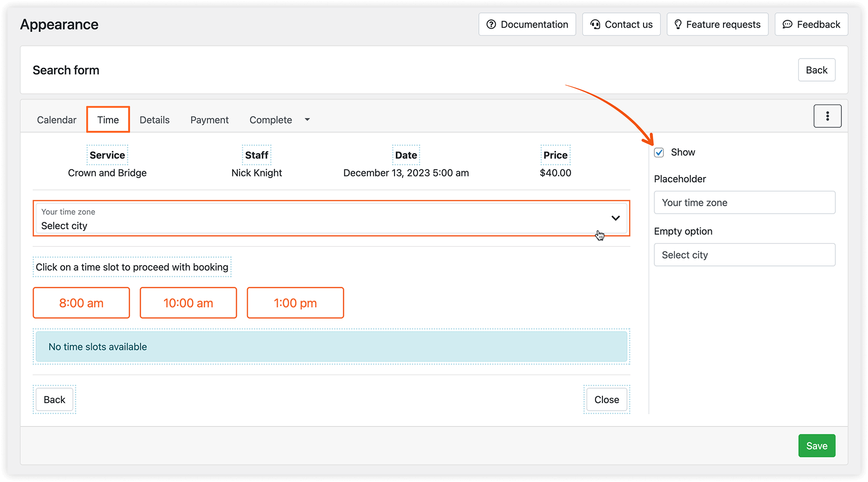Go to the Payment tab
Image resolution: width=868 pixels, height=482 pixels.
pos(210,120)
